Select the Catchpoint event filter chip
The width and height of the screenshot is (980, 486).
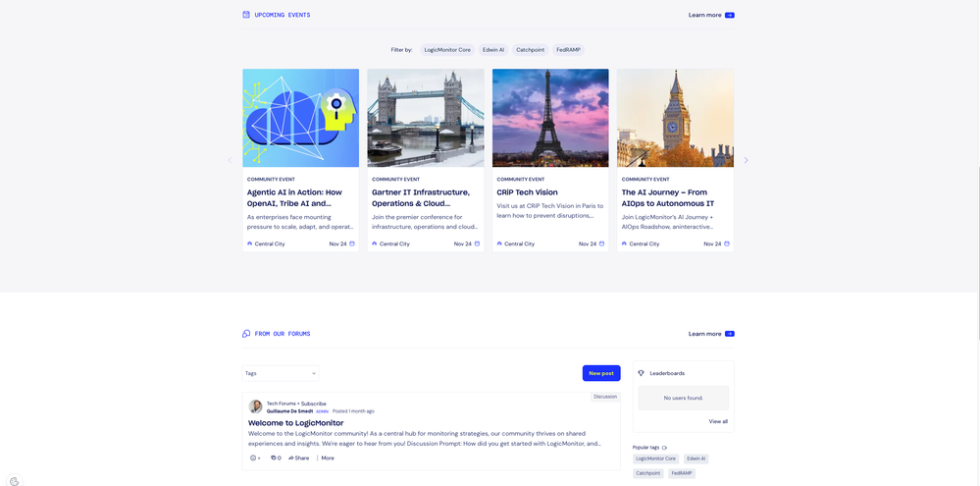tap(530, 50)
